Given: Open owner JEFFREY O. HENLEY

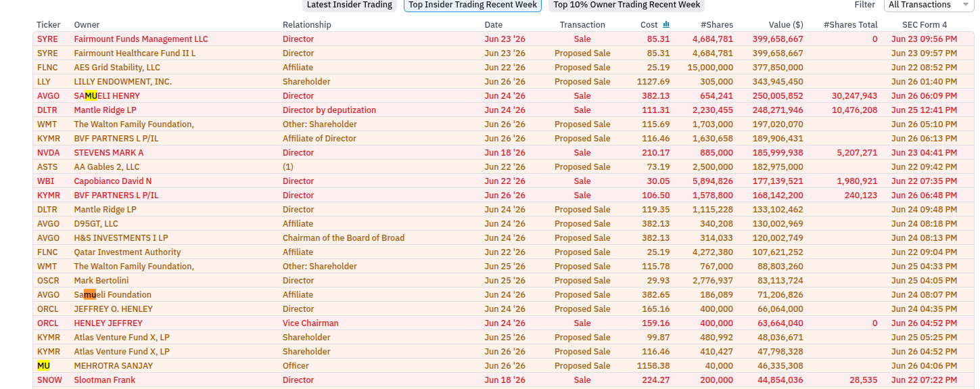Looking at the screenshot, I should (x=113, y=308).
